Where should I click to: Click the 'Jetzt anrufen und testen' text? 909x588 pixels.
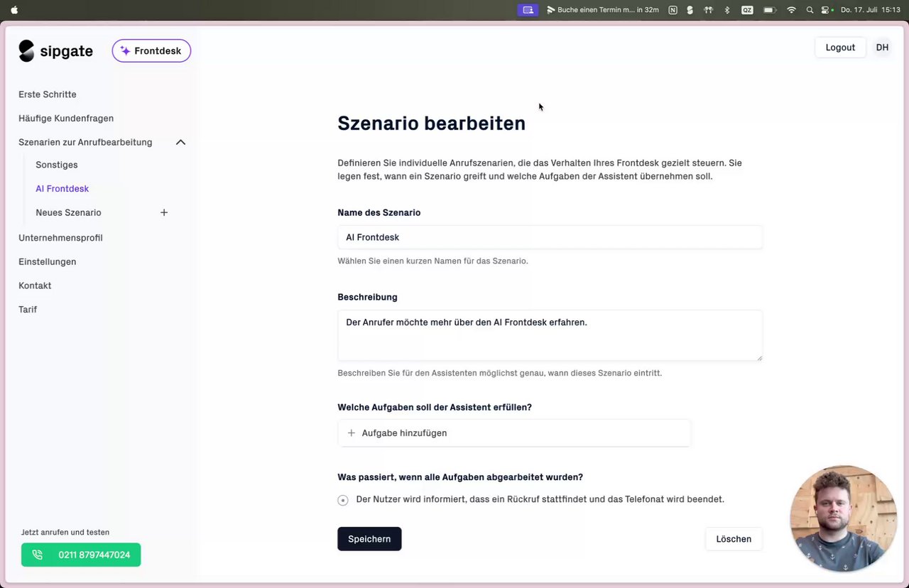coord(65,532)
